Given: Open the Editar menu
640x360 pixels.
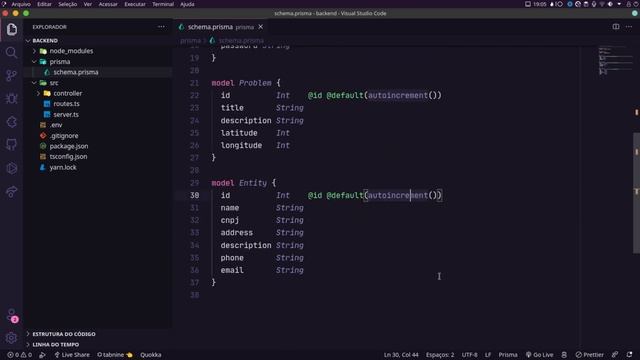Looking at the screenshot, I should (44, 4).
